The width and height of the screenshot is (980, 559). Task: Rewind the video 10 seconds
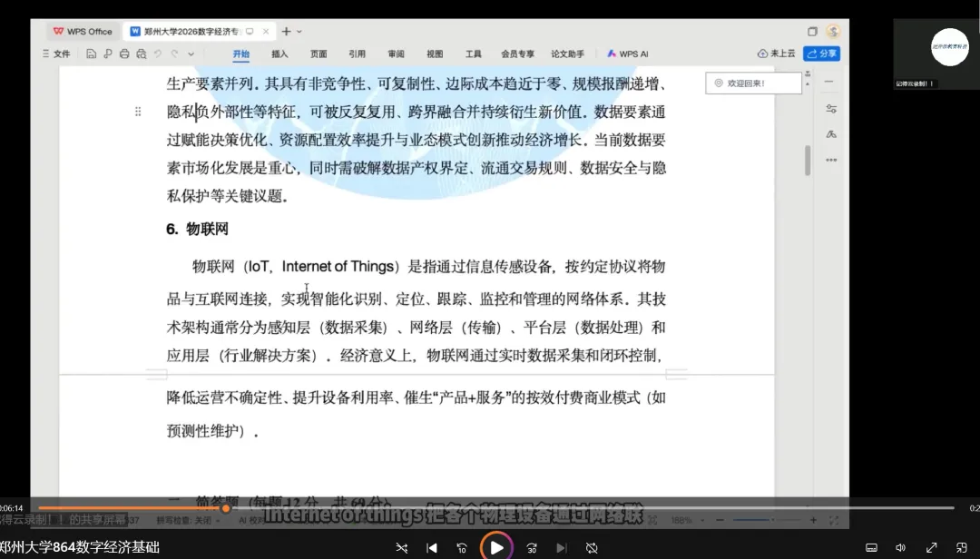462,548
